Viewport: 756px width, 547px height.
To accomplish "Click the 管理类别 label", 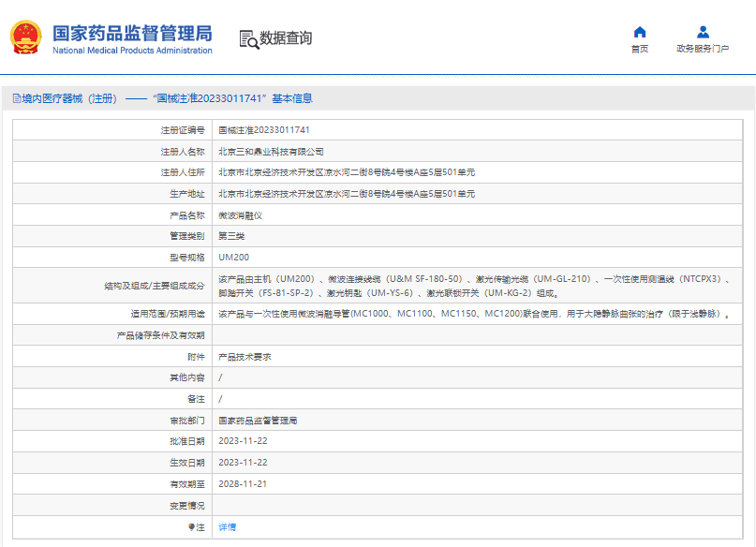I will click(187, 236).
